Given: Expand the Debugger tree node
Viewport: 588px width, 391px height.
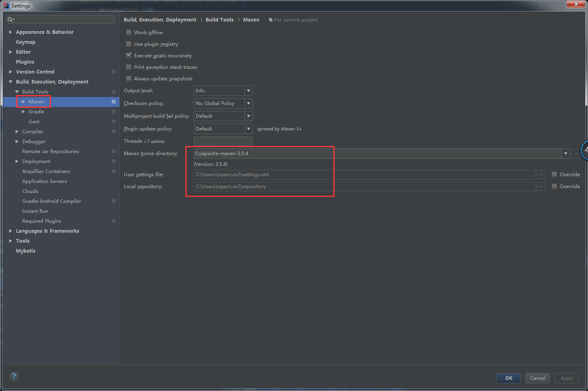Looking at the screenshot, I should coord(17,142).
